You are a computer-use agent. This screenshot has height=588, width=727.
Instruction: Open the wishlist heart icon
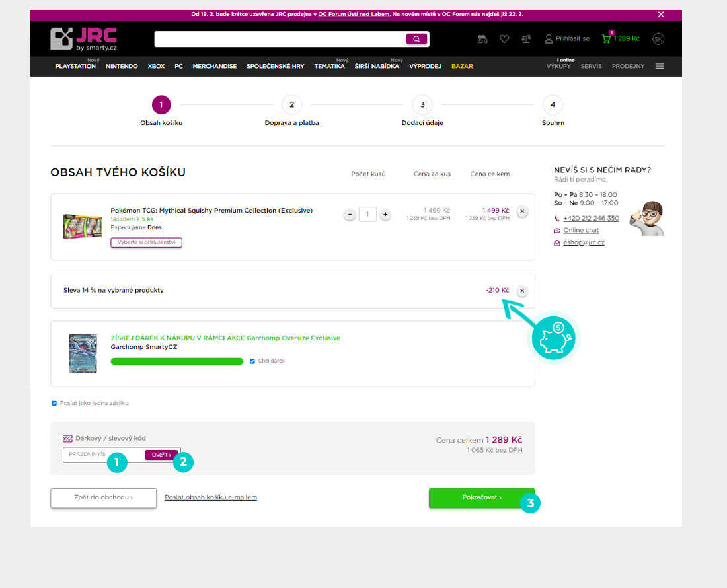pyautogui.click(x=504, y=39)
